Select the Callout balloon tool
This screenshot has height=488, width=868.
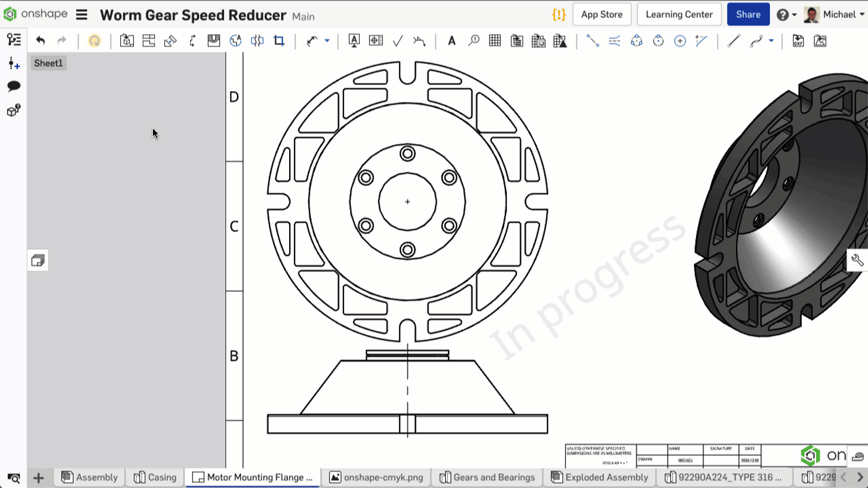[x=474, y=41]
